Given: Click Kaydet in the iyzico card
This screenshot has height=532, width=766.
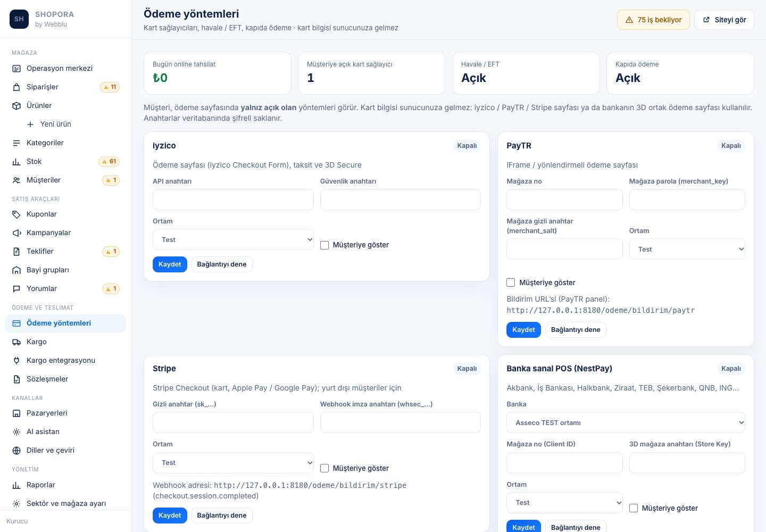Looking at the screenshot, I should coord(170,264).
